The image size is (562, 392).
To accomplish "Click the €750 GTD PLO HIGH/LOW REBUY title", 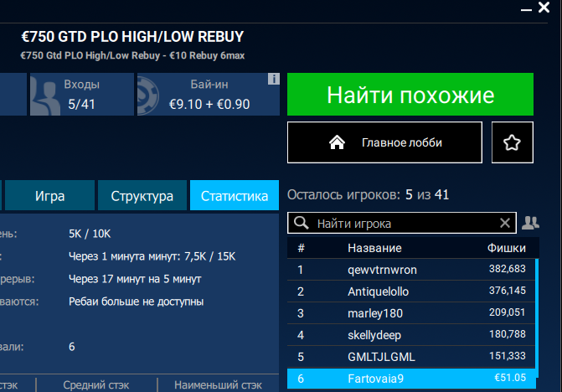I will [x=132, y=37].
